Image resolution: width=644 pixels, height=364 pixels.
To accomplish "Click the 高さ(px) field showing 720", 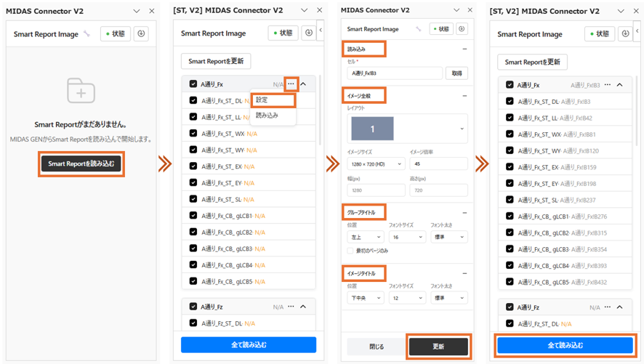I will [438, 190].
